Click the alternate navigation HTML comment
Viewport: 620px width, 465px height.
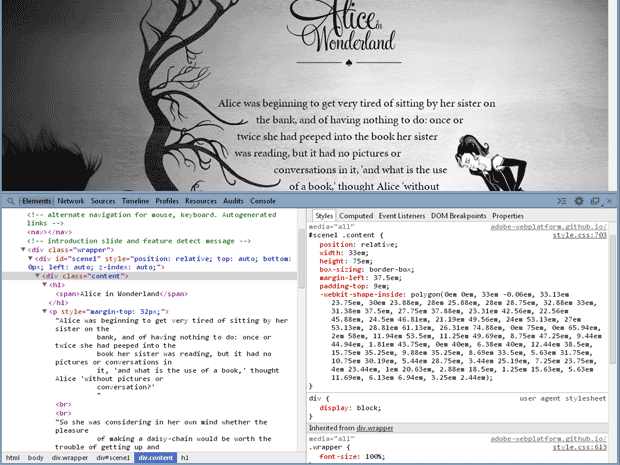coord(152,219)
